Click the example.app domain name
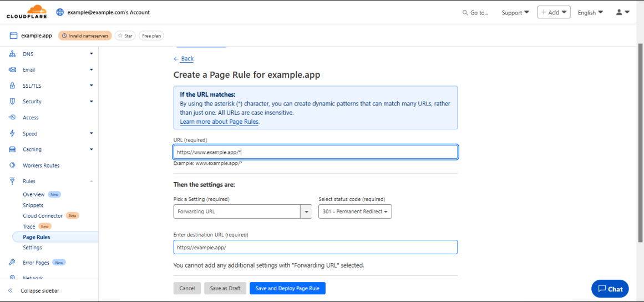 [37, 36]
